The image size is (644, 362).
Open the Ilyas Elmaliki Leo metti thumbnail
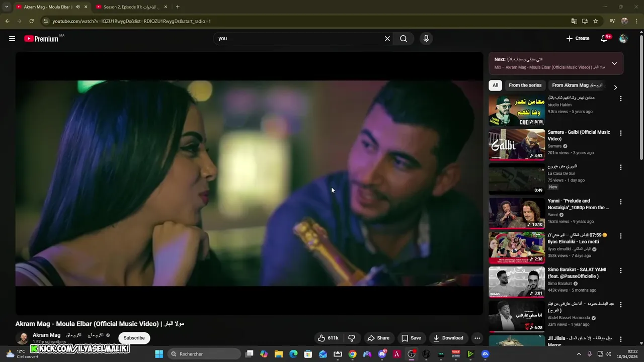[517, 247]
